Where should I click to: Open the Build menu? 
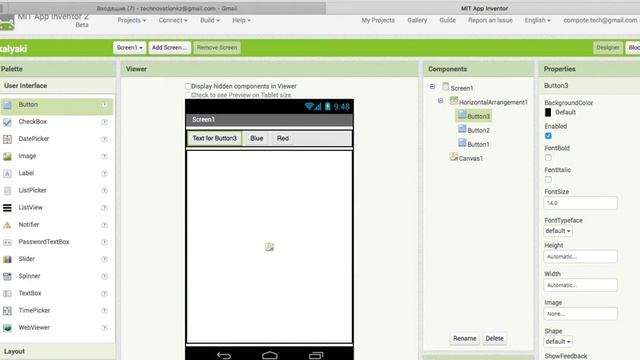coord(210,20)
